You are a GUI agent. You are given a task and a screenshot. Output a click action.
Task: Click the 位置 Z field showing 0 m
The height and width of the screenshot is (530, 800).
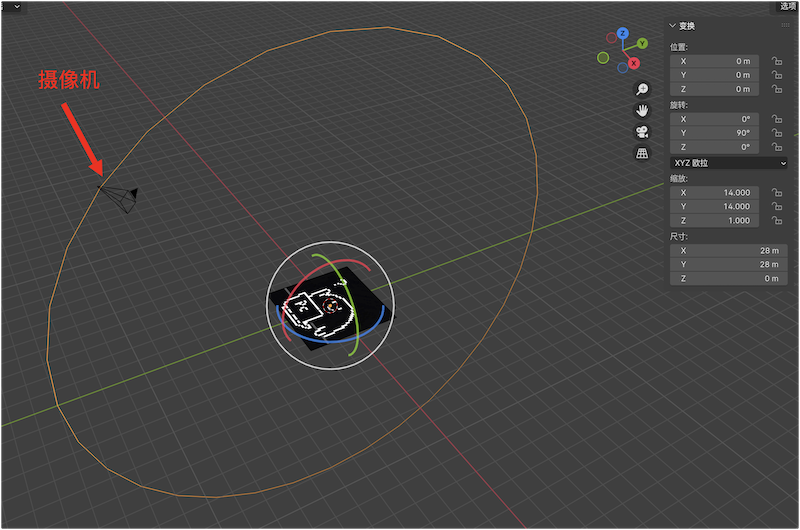click(x=714, y=89)
